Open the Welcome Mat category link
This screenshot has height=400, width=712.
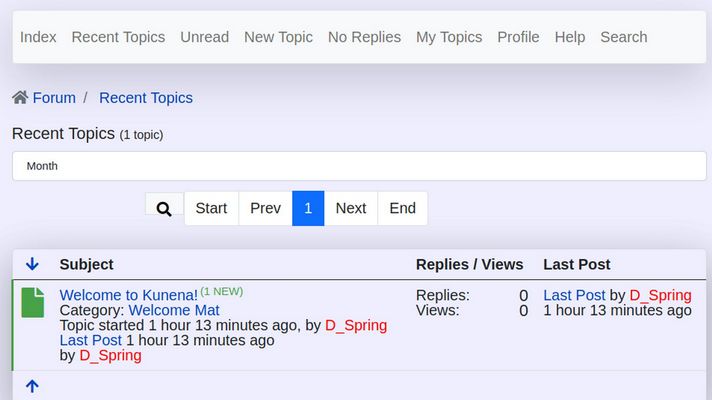[x=174, y=310]
